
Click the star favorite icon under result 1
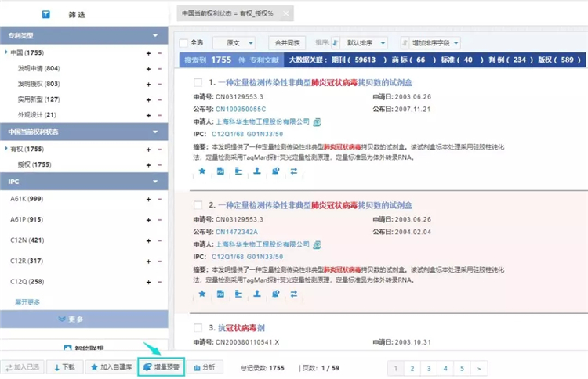201,170
